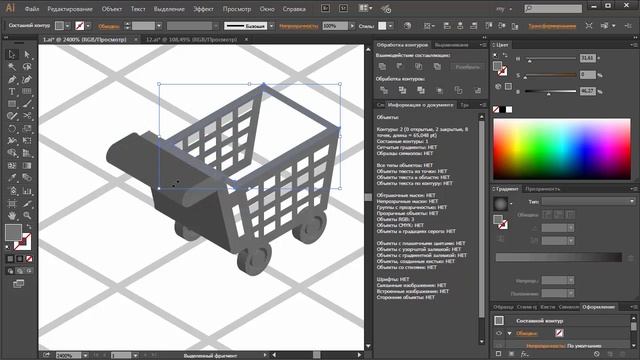Switch to Прозрачность panel tab
The width and height of the screenshot is (640, 360).
pos(542,189)
